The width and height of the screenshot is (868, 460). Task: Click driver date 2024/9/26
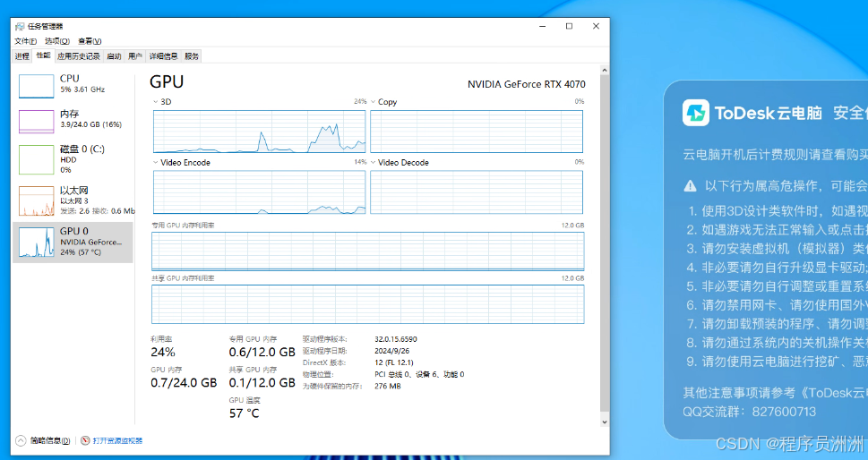pos(392,351)
